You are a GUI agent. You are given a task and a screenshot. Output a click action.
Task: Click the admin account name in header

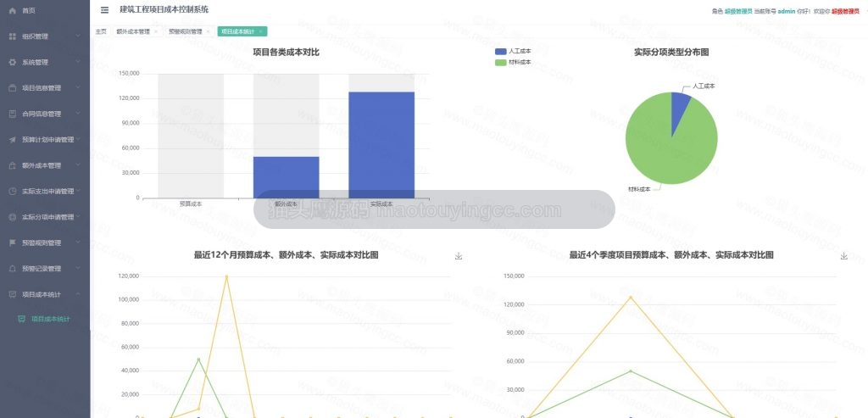tap(787, 11)
